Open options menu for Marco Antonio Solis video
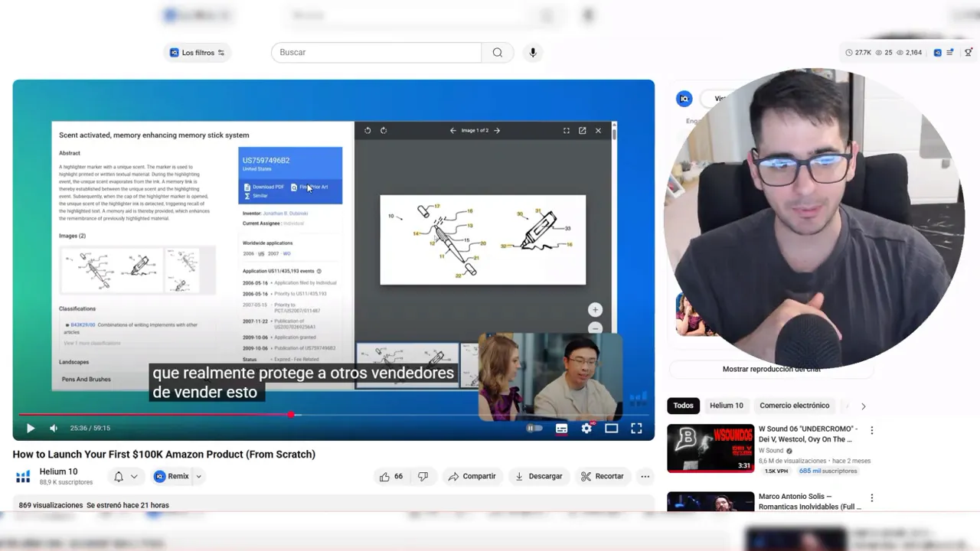 click(x=871, y=498)
